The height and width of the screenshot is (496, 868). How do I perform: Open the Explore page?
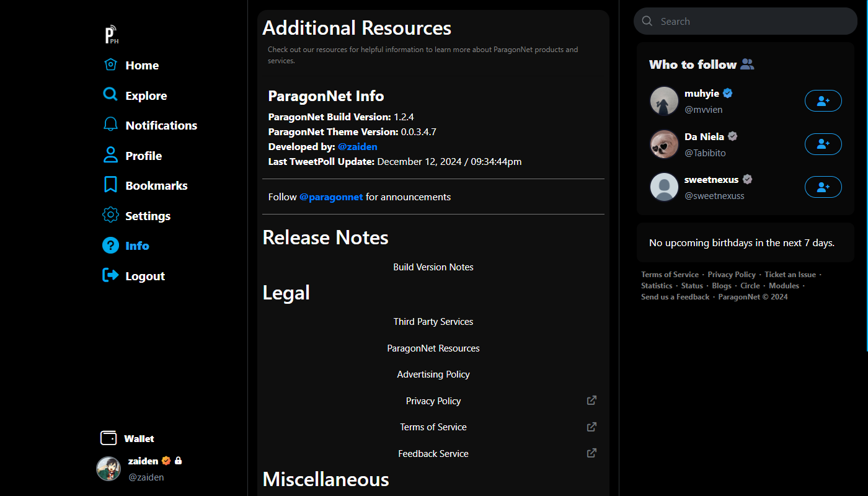tap(146, 95)
